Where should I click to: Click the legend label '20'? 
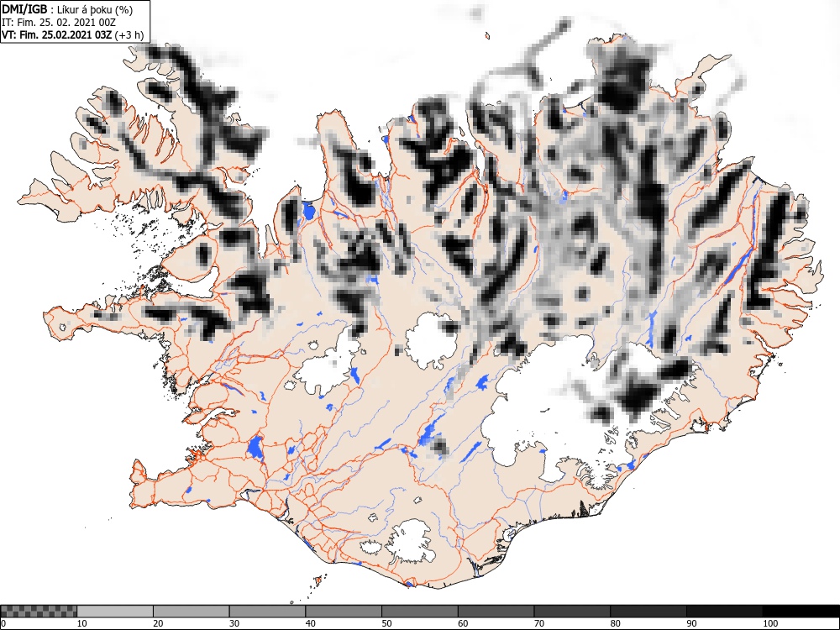(158, 623)
